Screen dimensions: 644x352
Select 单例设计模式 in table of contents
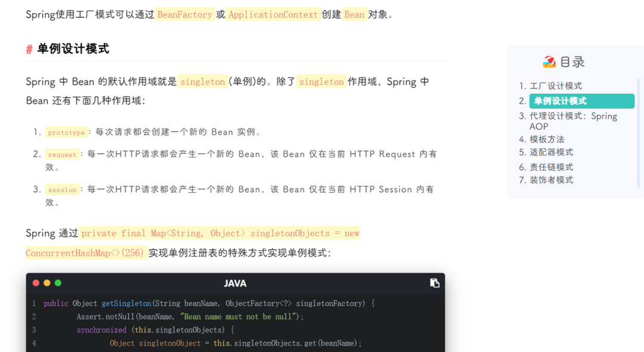pos(581,101)
